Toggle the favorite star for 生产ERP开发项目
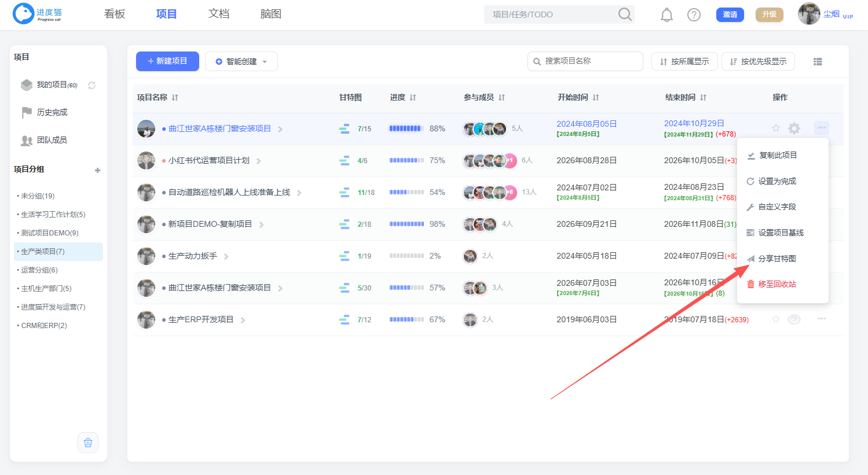Viewport: 868px width, 475px height. pos(776,319)
